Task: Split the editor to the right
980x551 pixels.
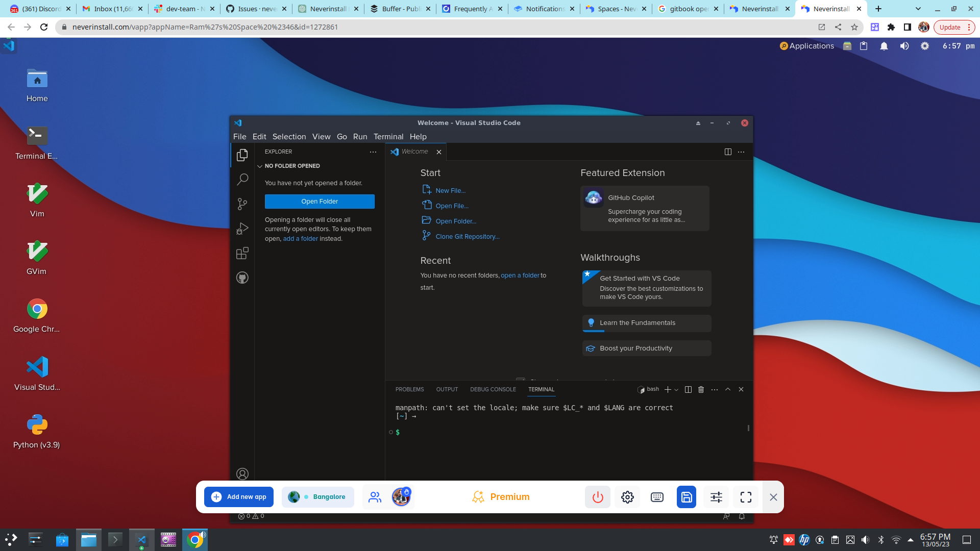Action: pos(728,152)
